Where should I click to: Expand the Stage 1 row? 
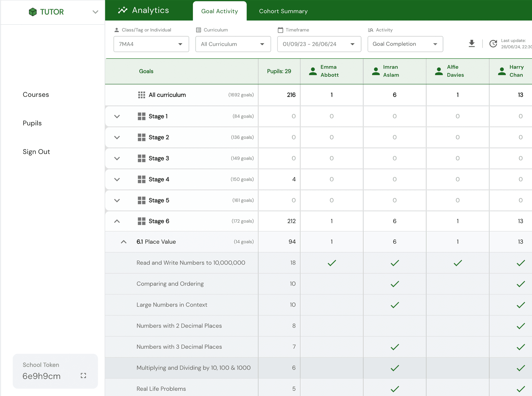tap(117, 116)
